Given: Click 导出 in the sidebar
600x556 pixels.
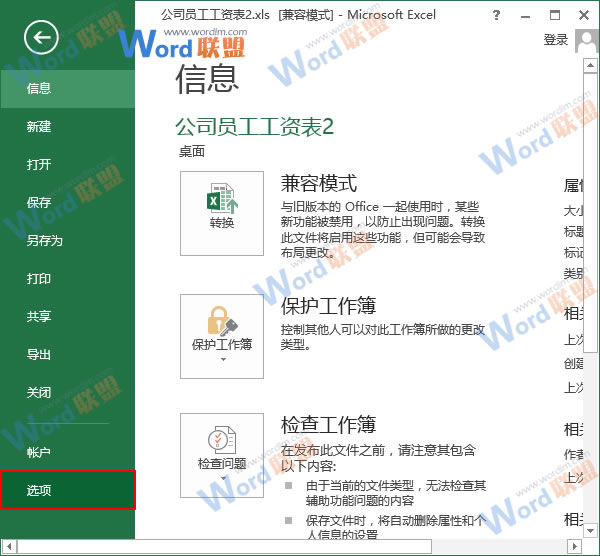Looking at the screenshot, I should (x=40, y=355).
